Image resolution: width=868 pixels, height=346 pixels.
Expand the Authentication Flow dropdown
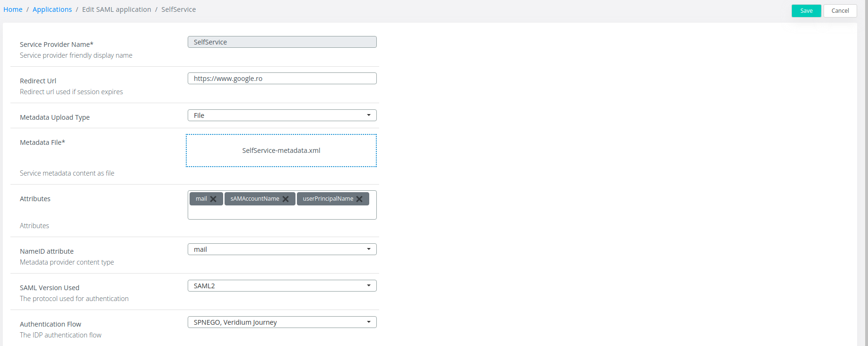[282, 322]
